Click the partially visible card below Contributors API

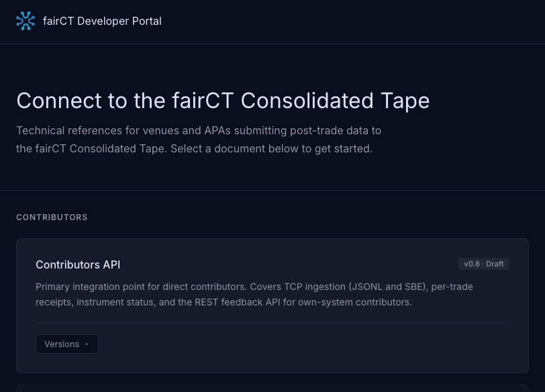pos(272,389)
